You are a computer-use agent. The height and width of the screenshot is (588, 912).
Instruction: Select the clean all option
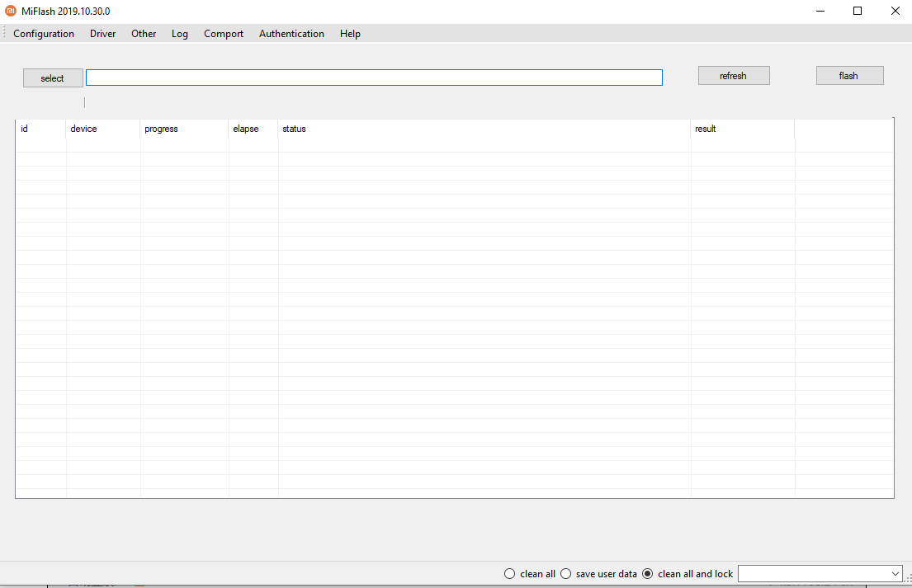[530, 573]
